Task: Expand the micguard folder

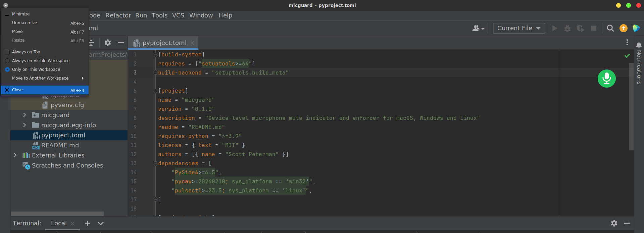Action: 24,115
